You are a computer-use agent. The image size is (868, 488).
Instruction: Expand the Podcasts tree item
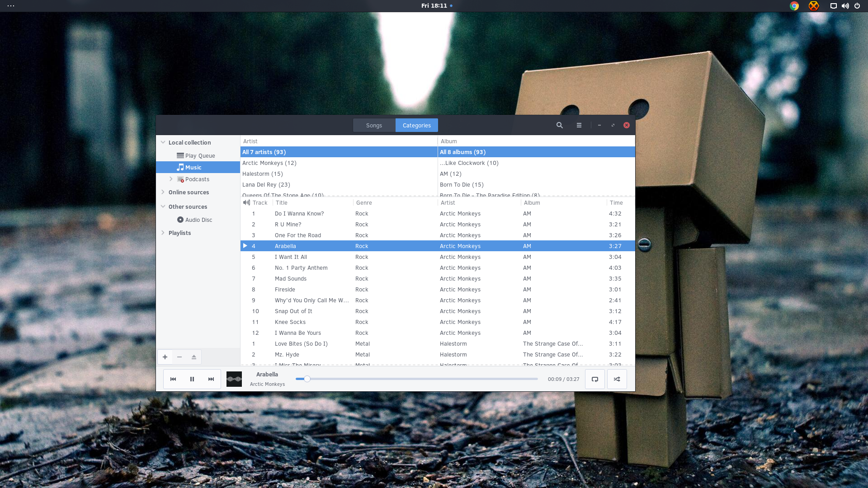(171, 179)
